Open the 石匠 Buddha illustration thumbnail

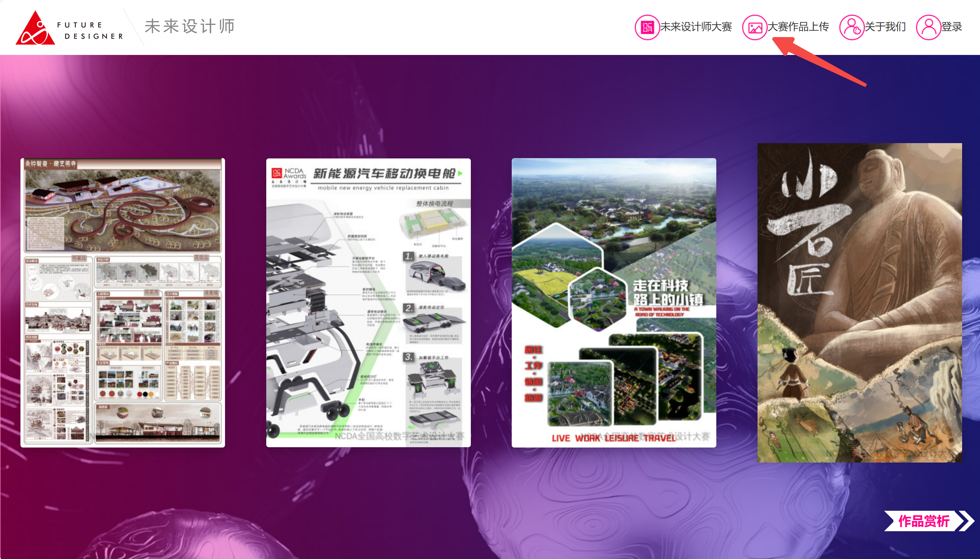point(860,302)
